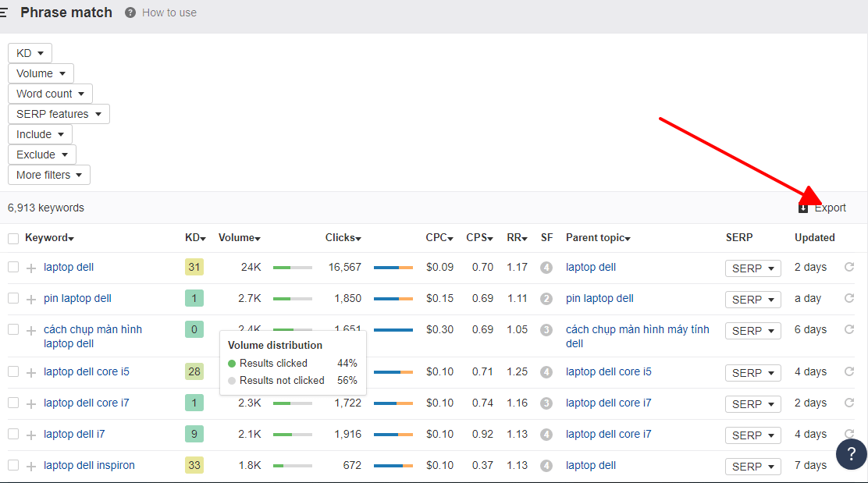The image size is (868, 483).
Task: Click the Export button
Action: 823,208
